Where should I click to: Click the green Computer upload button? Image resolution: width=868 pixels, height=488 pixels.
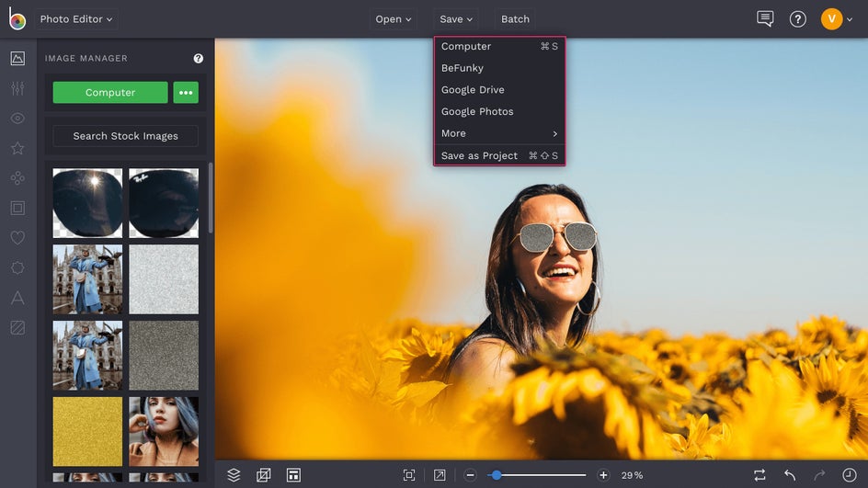110,93
